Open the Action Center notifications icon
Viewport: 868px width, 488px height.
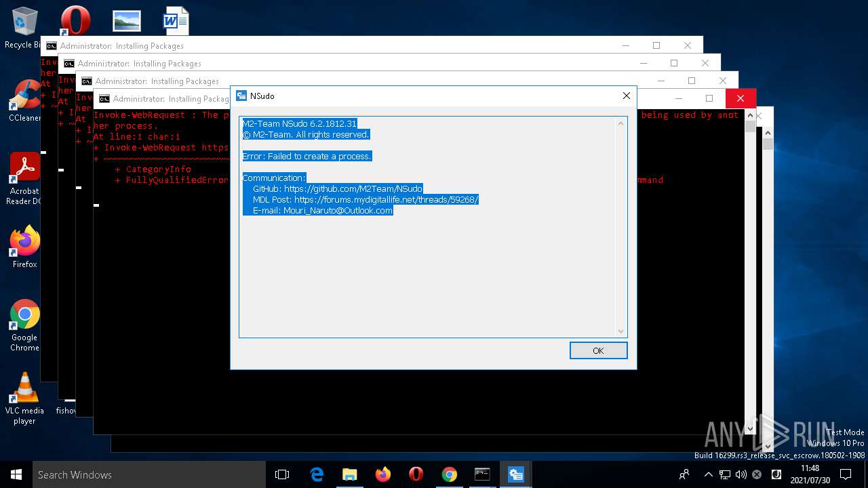846,474
